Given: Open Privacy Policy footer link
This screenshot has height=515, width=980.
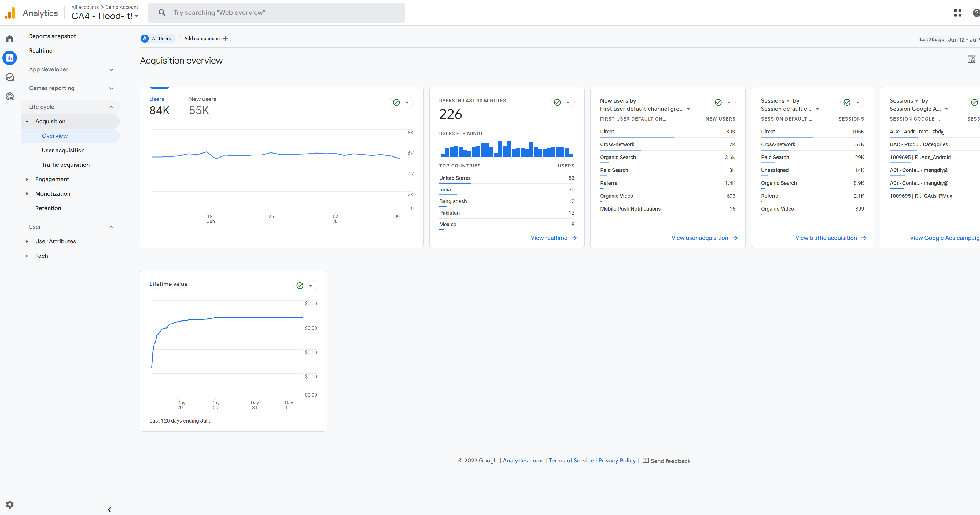Looking at the screenshot, I should pos(617,461).
